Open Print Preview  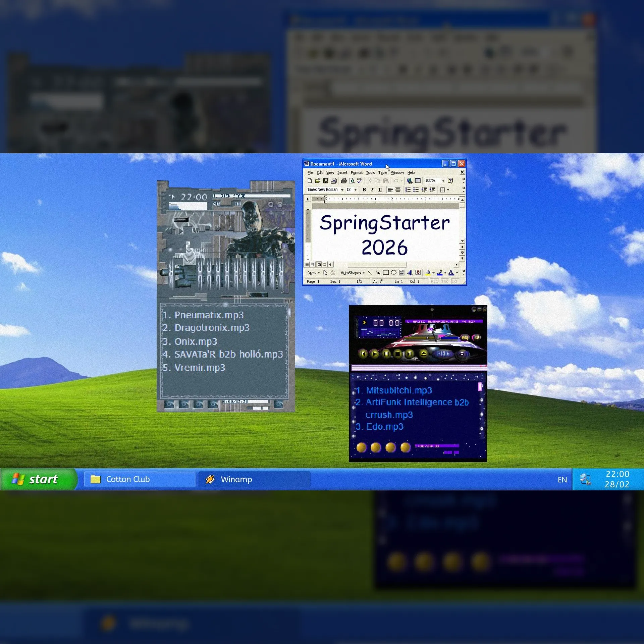tap(351, 181)
